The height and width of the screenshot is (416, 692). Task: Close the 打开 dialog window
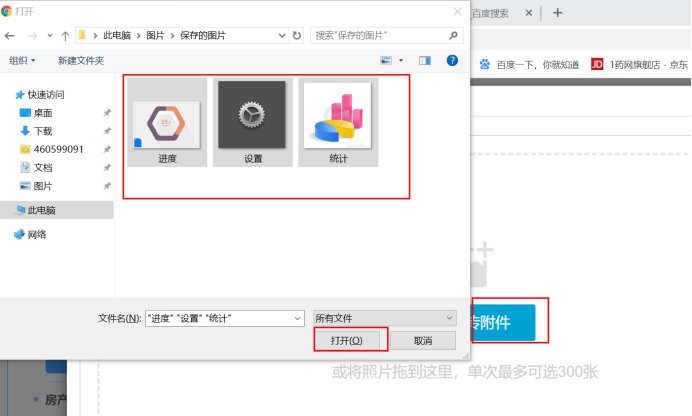click(458, 11)
